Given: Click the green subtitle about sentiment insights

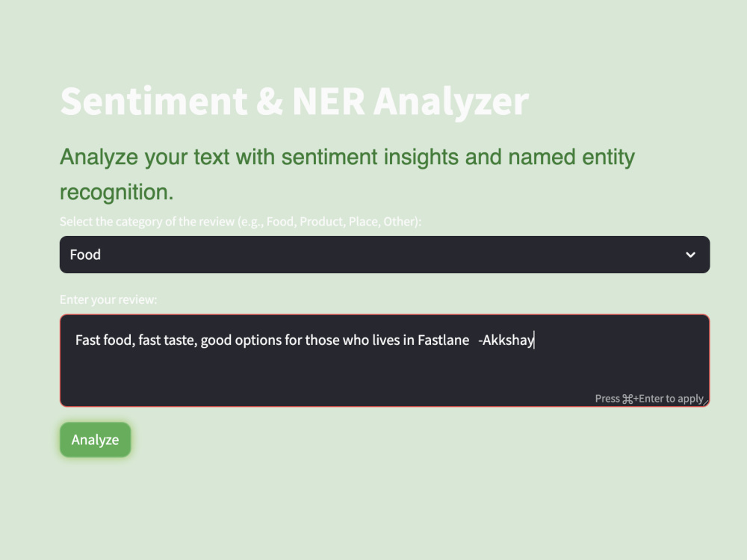Looking at the screenshot, I should tap(347, 174).
